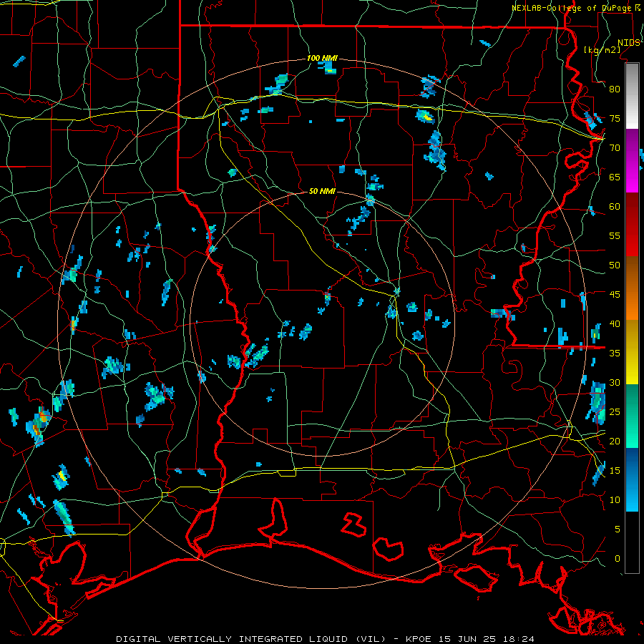Pick the black bottom segment of the color bar
Image resolution: width=644 pixels, height=644 pixels.
[x=633, y=542]
